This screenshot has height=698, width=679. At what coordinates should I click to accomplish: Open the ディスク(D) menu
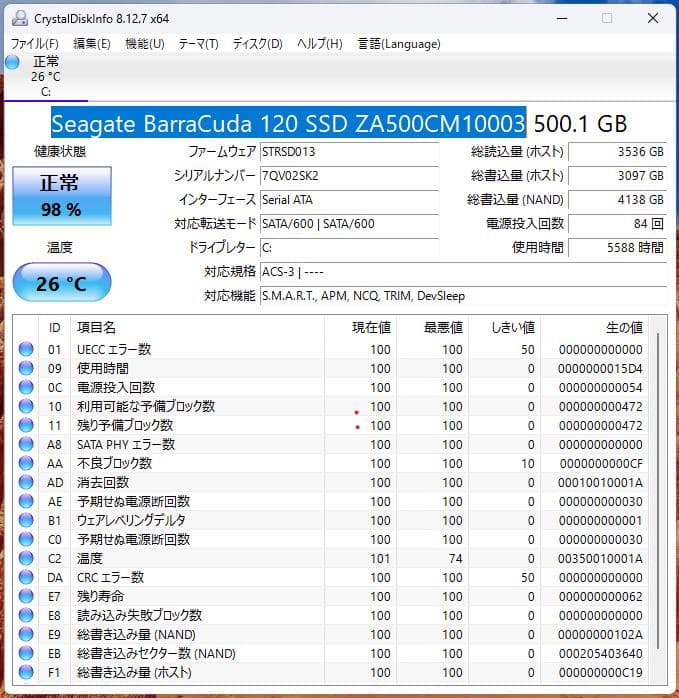[x=258, y=44]
